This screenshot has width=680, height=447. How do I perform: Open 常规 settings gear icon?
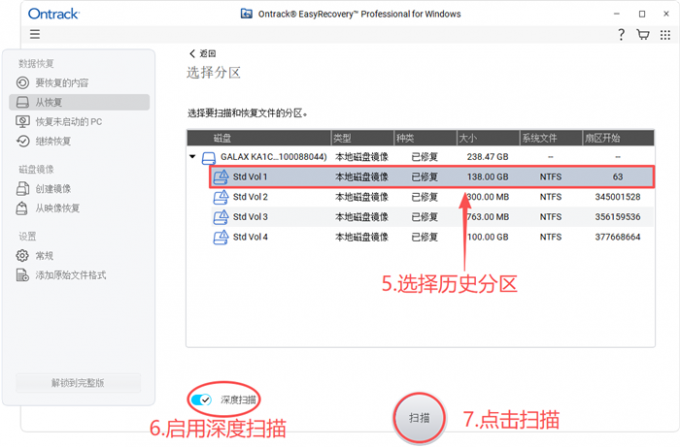click(22, 256)
